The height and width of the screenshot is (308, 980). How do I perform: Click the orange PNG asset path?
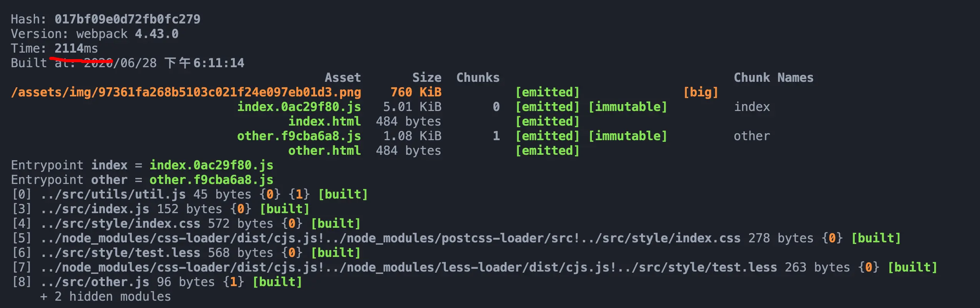pos(186,92)
